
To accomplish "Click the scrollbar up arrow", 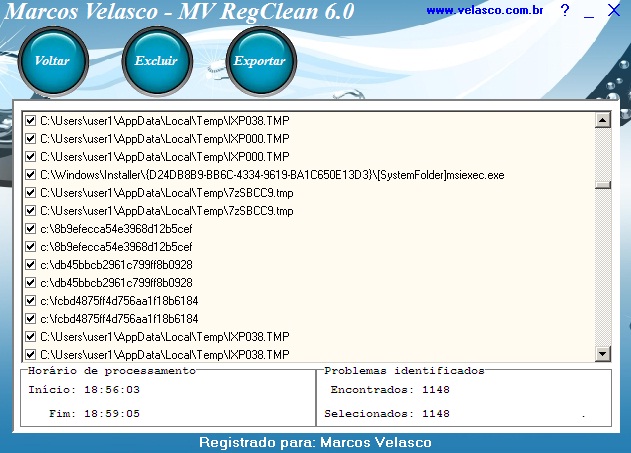I will (x=602, y=120).
